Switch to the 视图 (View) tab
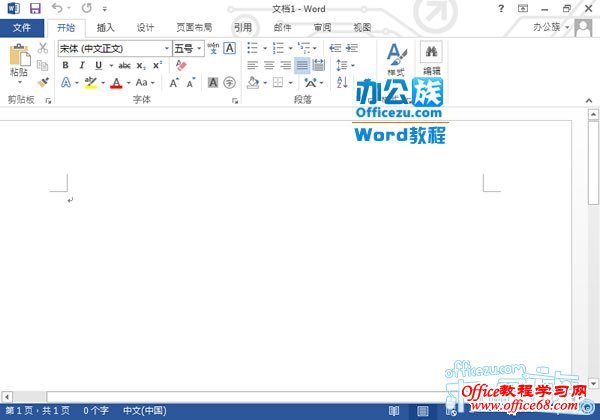The height and width of the screenshot is (420, 600). (x=362, y=28)
